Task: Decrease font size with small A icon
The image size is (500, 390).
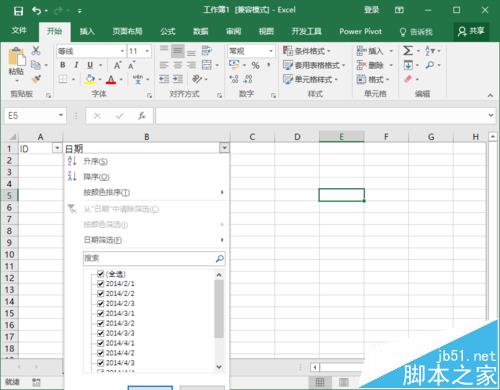Action: point(131,65)
